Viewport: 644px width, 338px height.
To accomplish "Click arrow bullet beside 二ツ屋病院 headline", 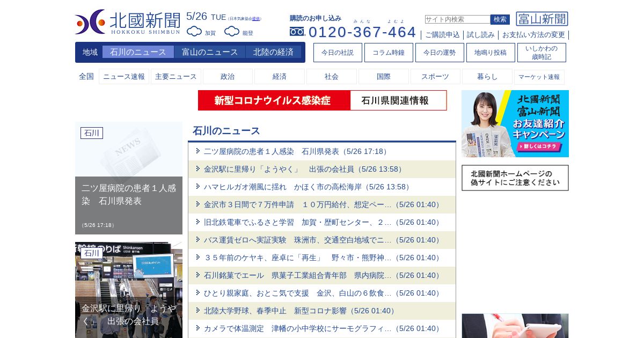I will 198,151.
